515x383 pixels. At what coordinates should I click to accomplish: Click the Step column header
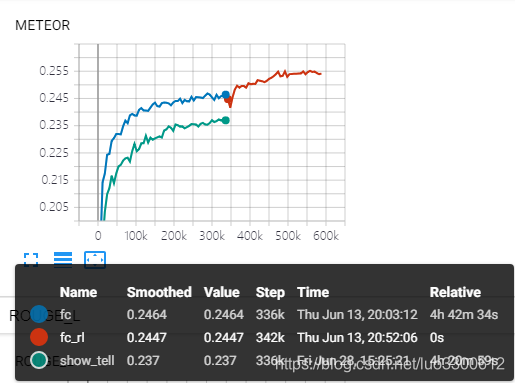(x=270, y=293)
